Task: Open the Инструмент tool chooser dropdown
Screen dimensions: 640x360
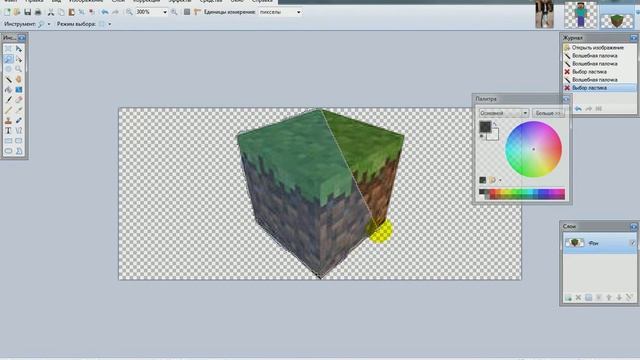Action: coord(49,24)
